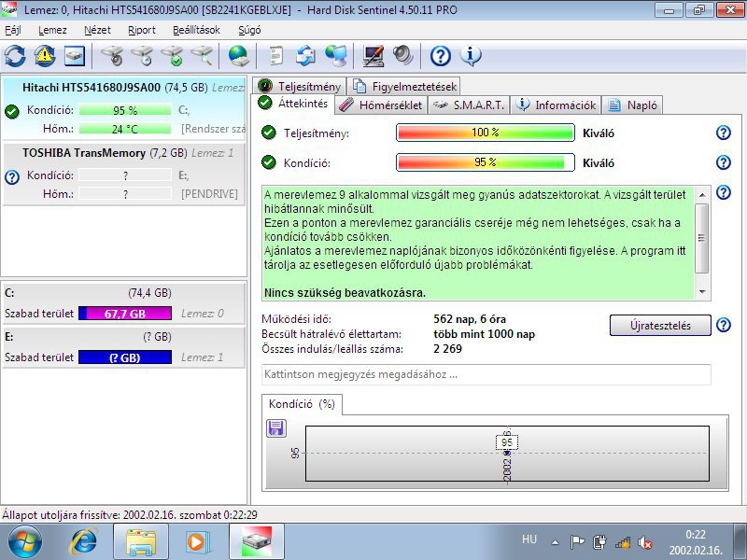This screenshot has width=747, height=560.
Task: Click the refresh icon with yellow warning sign
Action: click(x=45, y=56)
